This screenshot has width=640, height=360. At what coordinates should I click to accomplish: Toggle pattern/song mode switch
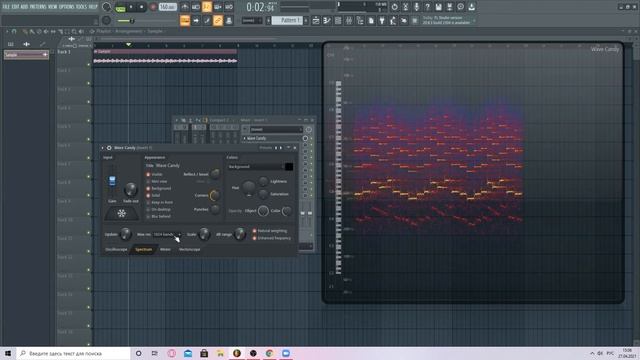point(120,7)
